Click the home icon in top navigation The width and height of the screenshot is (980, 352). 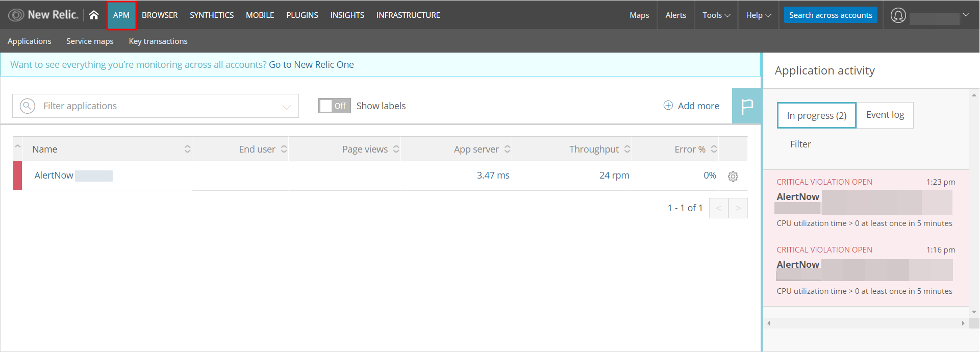click(93, 15)
